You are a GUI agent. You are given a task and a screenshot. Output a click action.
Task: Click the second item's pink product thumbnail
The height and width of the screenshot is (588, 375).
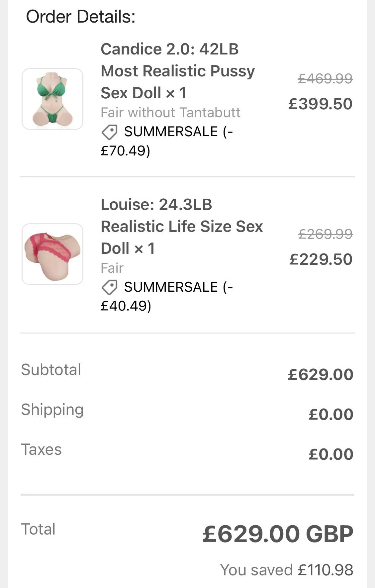pos(52,254)
